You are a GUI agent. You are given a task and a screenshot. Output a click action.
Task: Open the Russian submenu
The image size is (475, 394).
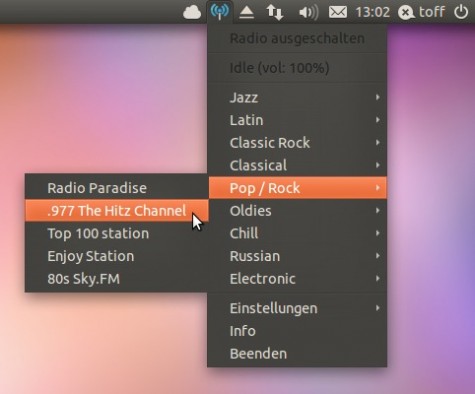click(x=297, y=256)
